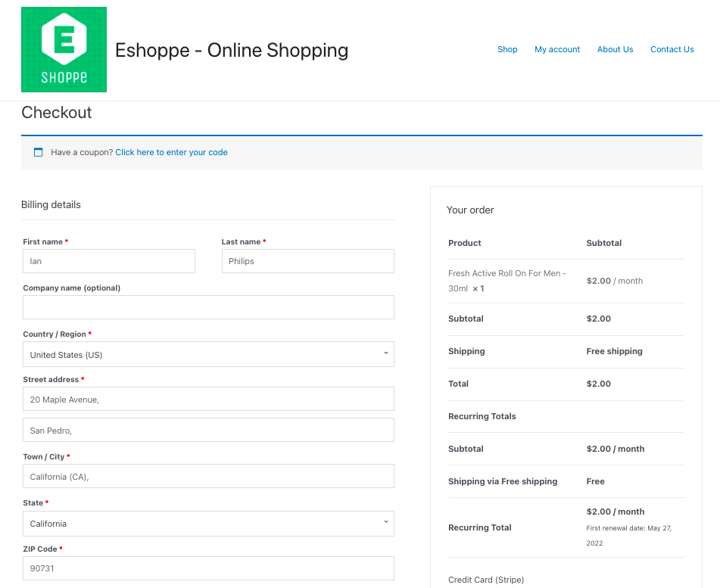Image resolution: width=720 pixels, height=588 pixels.
Task: Click the Free shipping value
Action: pyautogui.click(x=615, y=351)
